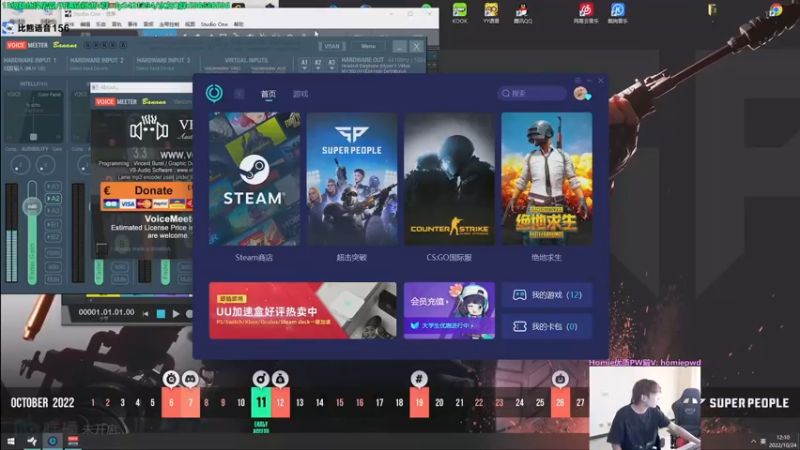Click the Donate button in Voicemeeter About
The height and width of the screenshot is (450, 800).
point(147,196)
